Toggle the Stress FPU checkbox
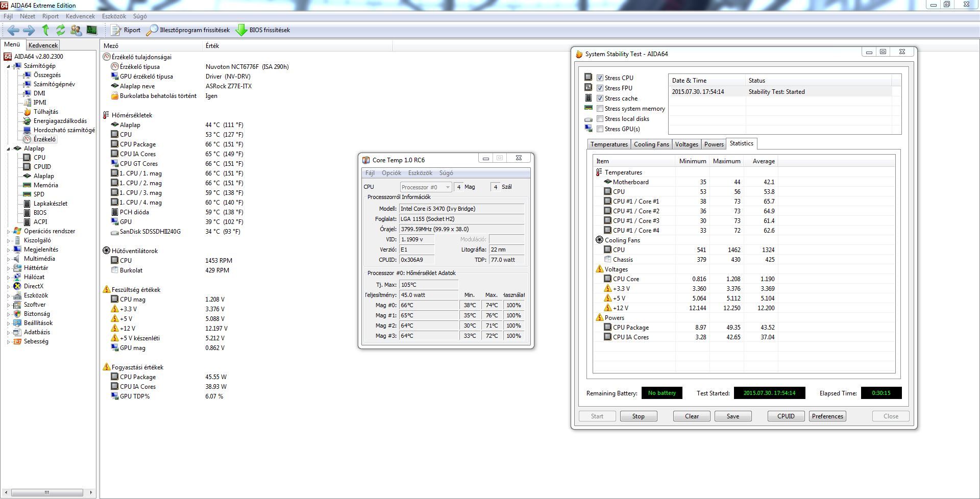Image resolution: width=980 pixels, height=499 pixels. point(600,88)
